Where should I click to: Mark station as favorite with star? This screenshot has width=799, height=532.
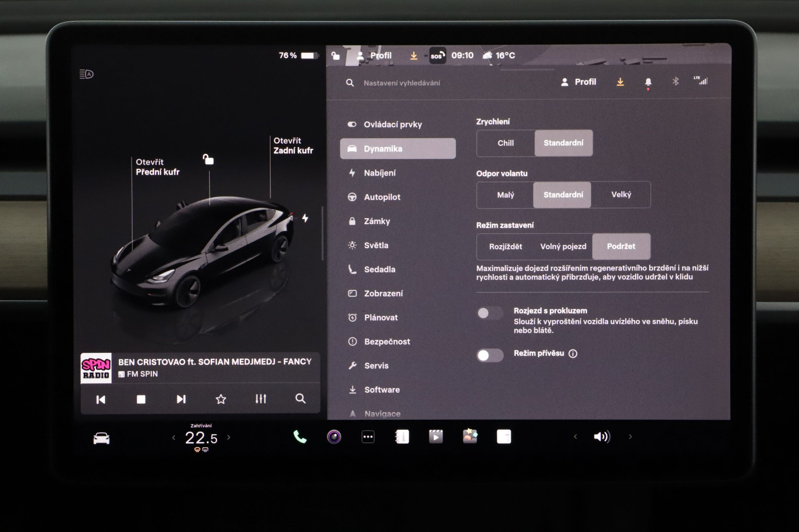[221, 399]
